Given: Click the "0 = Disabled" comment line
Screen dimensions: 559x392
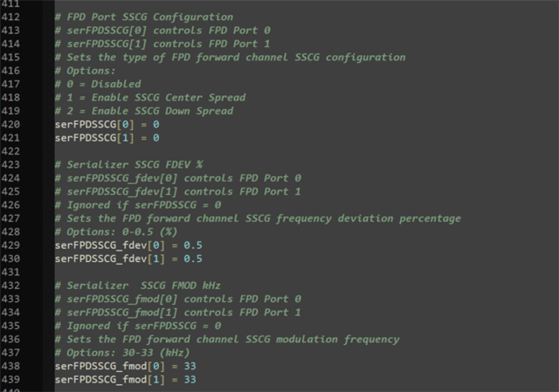Looking at the screenshot, I should [98, 85].
